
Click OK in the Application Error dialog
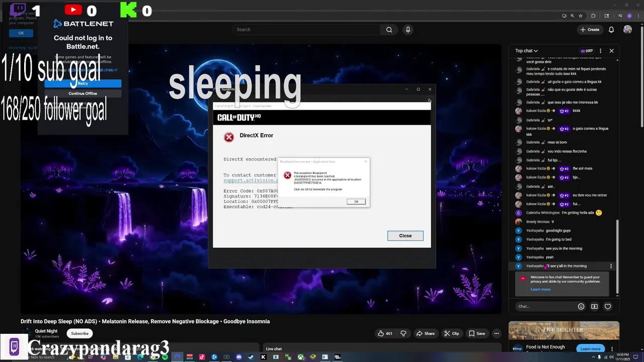(x=356, y=202)
